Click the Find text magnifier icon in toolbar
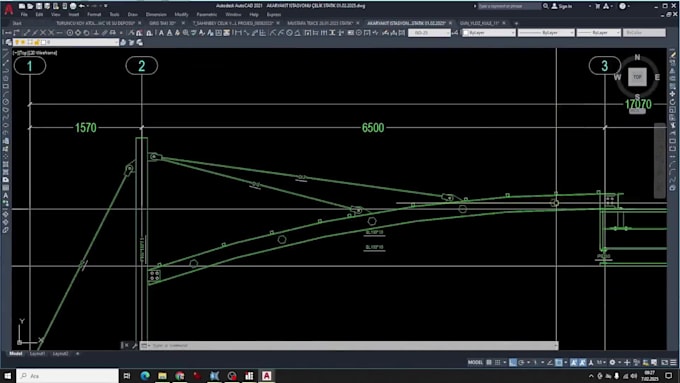The image size is (680, 383). pyautogui.click(x=186, y=33)
